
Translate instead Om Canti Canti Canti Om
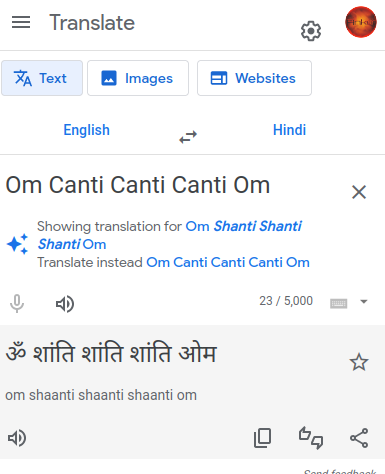pos(228,262)
